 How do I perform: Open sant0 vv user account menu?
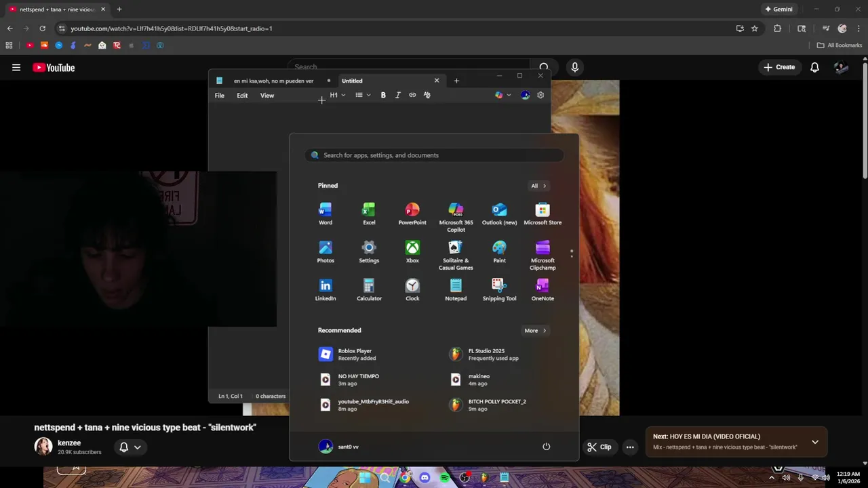click(338, 447)
